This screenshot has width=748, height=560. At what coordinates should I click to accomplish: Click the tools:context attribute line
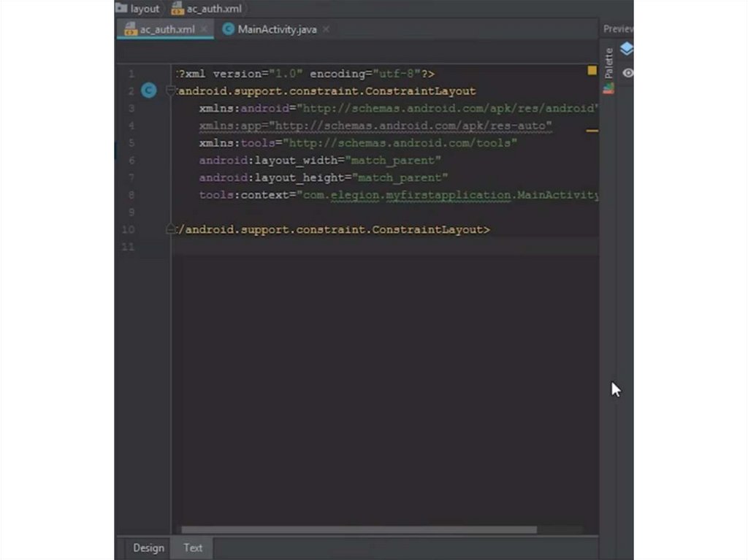399,195
